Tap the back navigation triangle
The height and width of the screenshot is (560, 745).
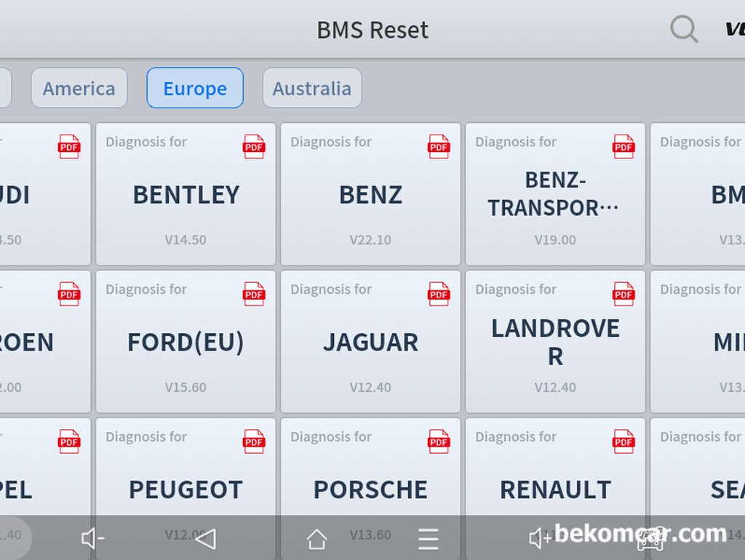[206, 539]
